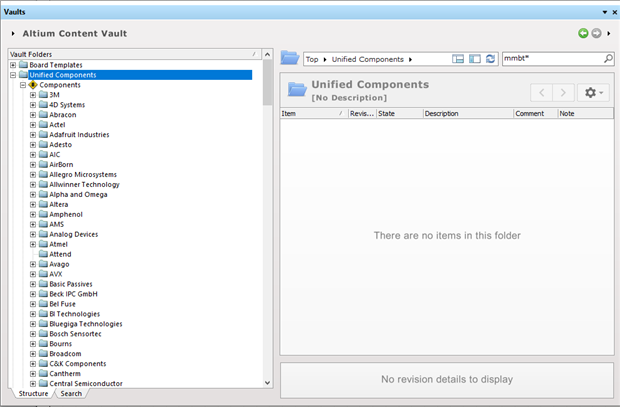Select the Beck IPC GmbH folder
The width and height of the screenshot is (620, 407).
coord(73,294)
